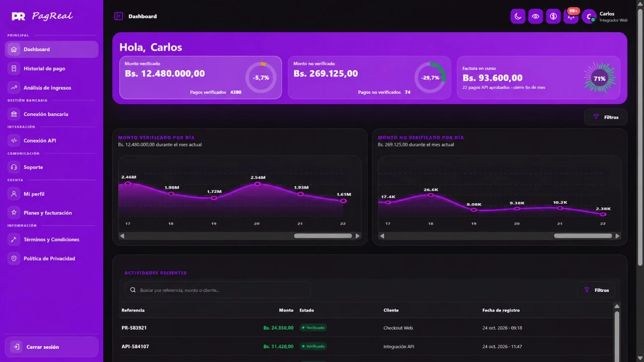The height and width of the screenshot is (362, 644).
Task: Click the Conexión API code icon
Action: (x=14, y=141)
